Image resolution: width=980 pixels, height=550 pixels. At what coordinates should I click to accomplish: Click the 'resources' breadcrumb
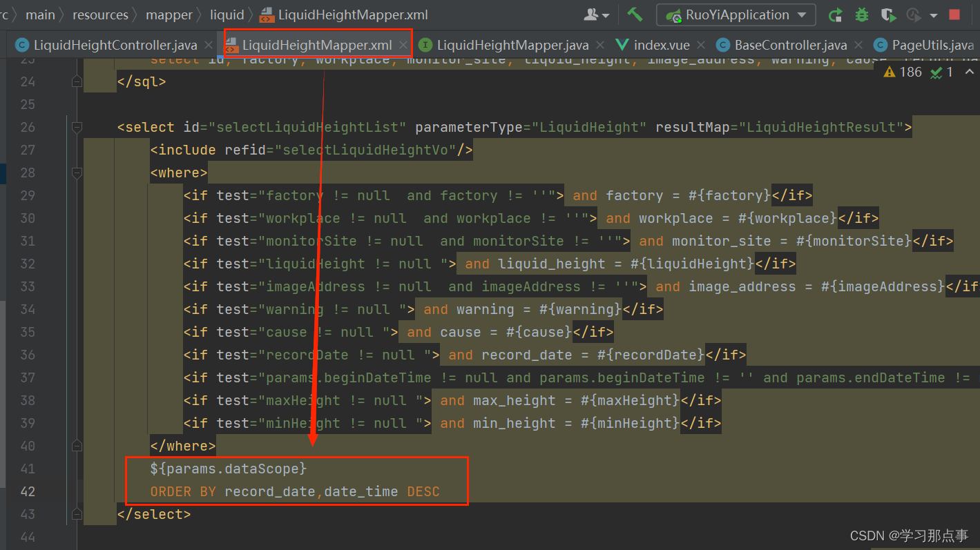pyautogui.click(x=100, y=14)
